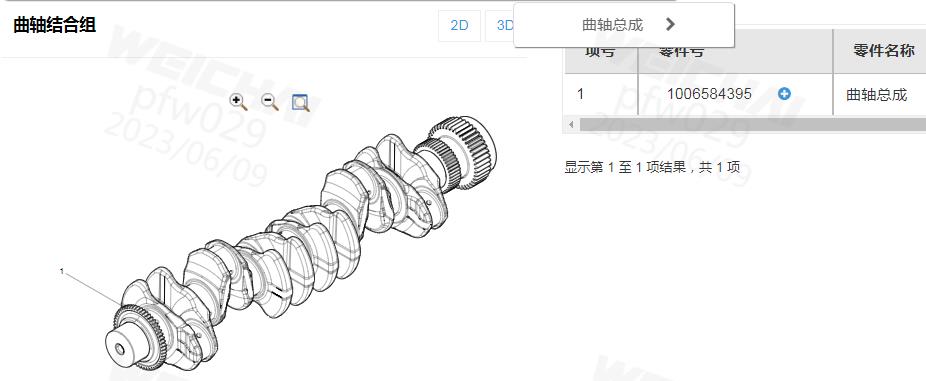The width and height of the screenshot is (926, 381).
Task: Zoom in on the crankshaft diagram
Action: pos(239,102)
